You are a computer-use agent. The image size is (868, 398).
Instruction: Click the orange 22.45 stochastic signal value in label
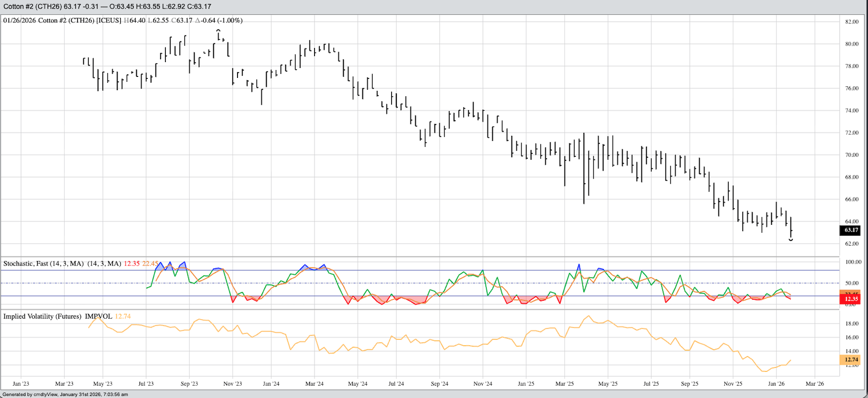tap(151, 264)
